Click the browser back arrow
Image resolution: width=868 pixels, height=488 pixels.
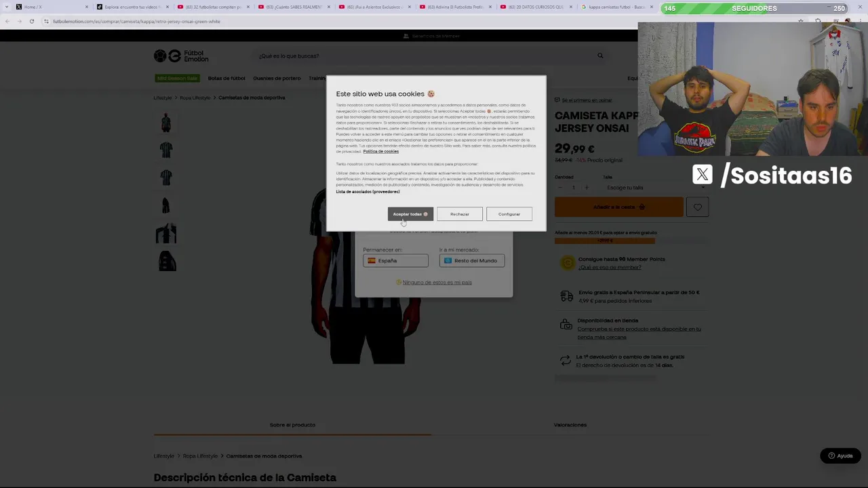7,21
